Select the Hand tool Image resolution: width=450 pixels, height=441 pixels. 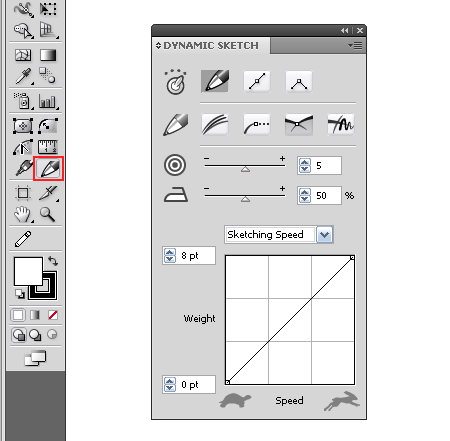(23, 214)
